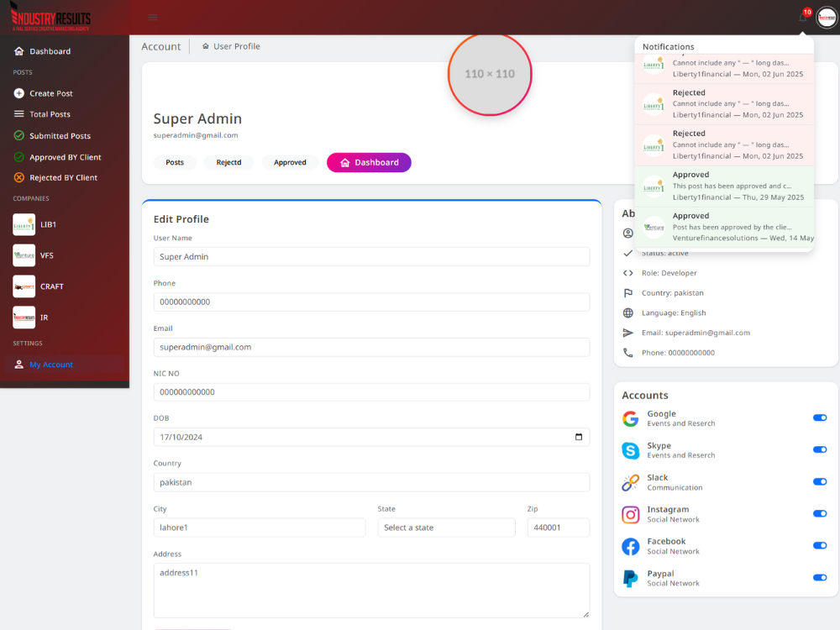Open the Approved notification dated Thu, 29 May 2025
The image size is (840, 630).
point(724,186)
